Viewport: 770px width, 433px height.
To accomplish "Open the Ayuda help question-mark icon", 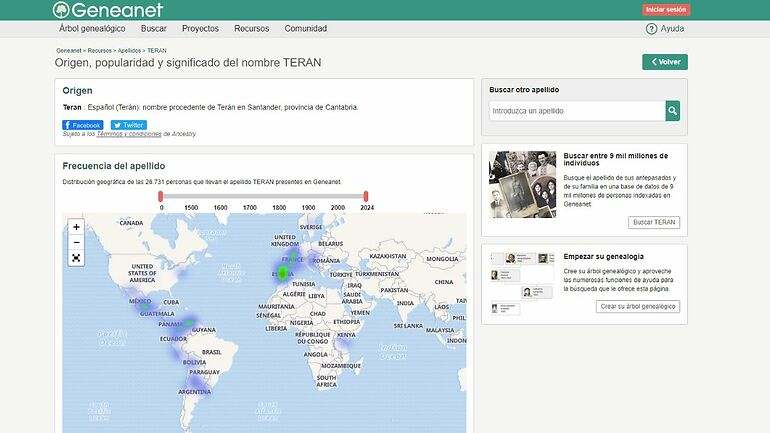I will (651, 29).
